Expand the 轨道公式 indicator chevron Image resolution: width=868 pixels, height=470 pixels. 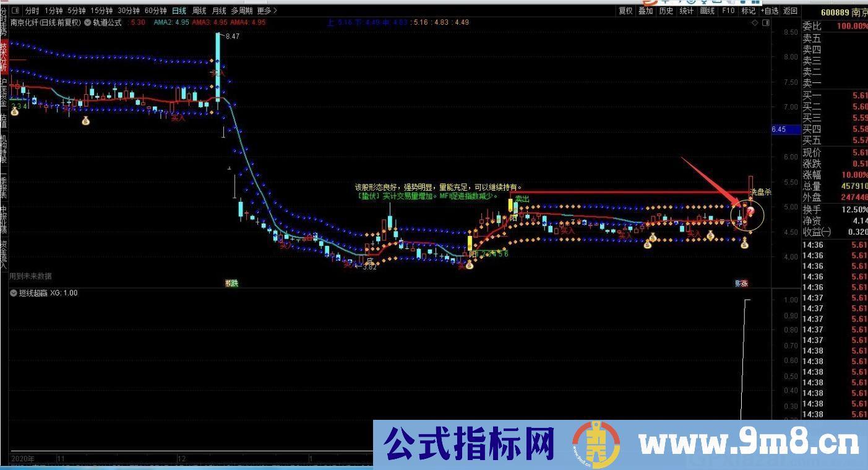[87, 22]
